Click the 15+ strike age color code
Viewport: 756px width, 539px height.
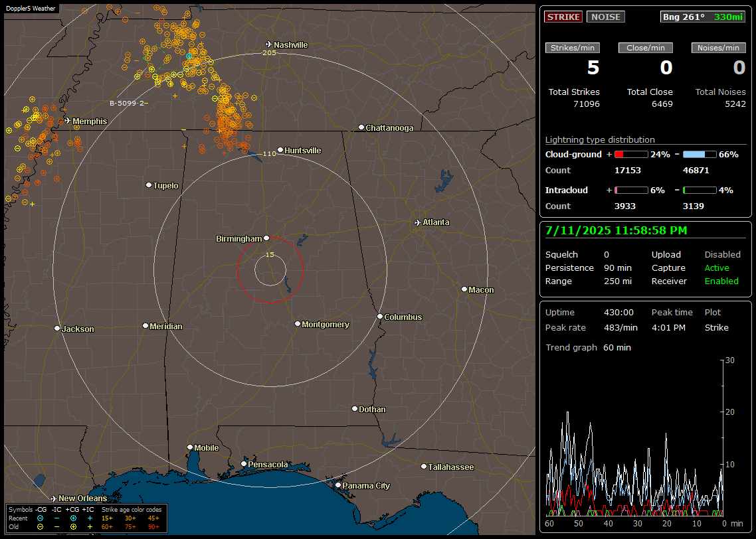107,518
